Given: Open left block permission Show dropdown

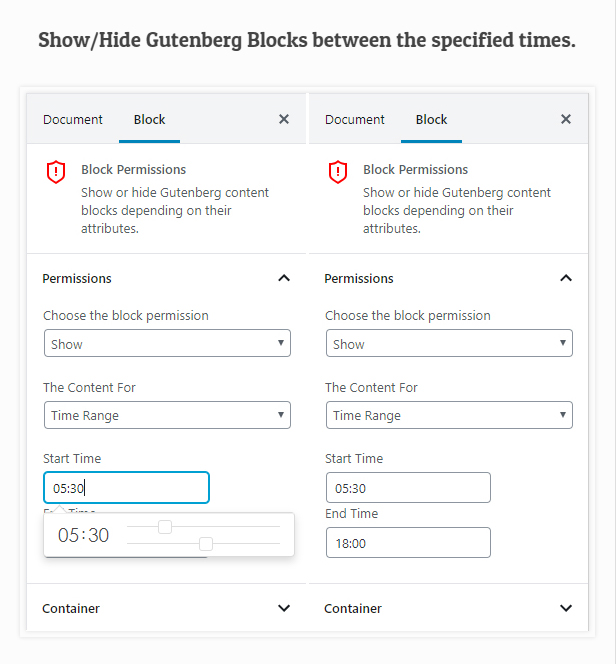Looking at the screenshot, I should [167, 344].
